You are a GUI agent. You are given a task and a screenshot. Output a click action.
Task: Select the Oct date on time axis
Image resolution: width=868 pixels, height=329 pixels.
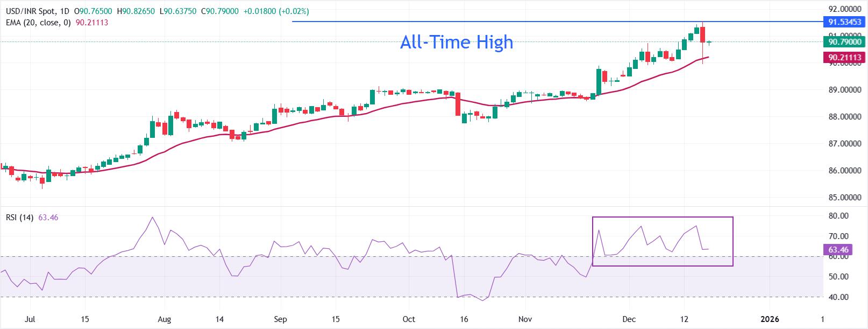point(409,319)
